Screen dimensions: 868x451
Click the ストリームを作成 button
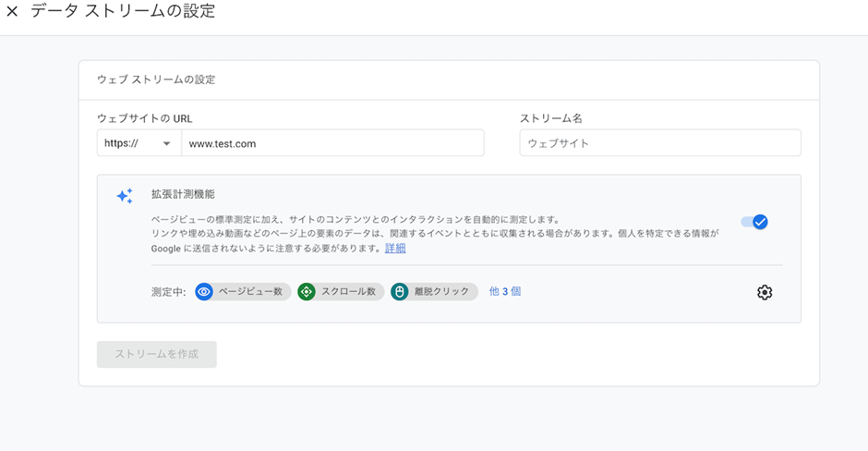coord(157,354)
